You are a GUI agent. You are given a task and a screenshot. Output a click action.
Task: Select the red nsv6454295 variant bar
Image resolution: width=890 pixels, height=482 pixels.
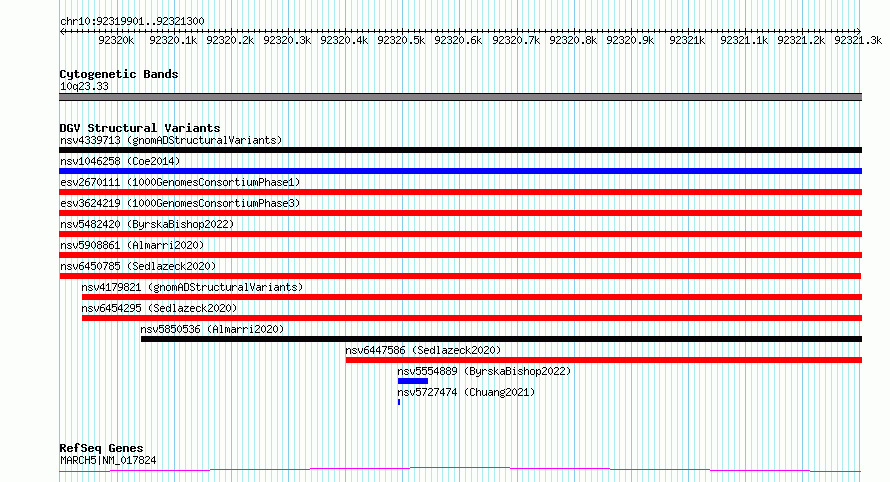coord(472,318)
